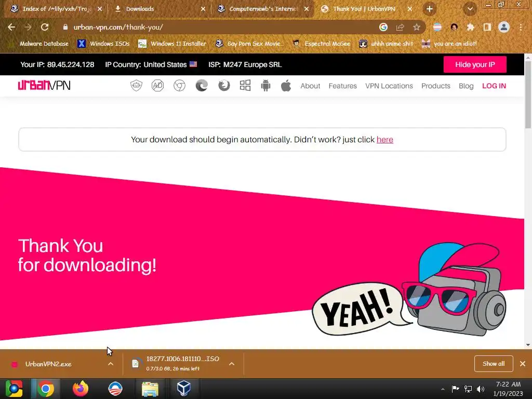Open 'you are an idiot!' bookmark
Screen dimensions: 532x399
pyautogui.click(x=449, y=44)
